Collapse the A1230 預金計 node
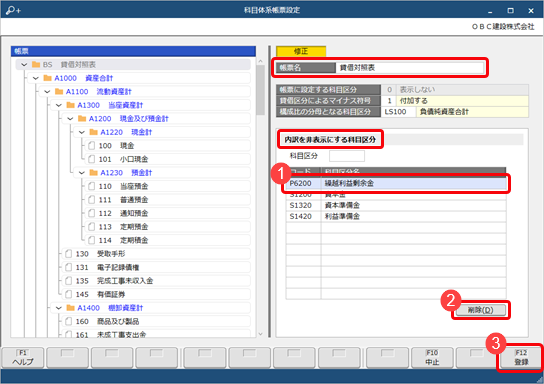Screen dimensions: 544x384 (82, 173)
